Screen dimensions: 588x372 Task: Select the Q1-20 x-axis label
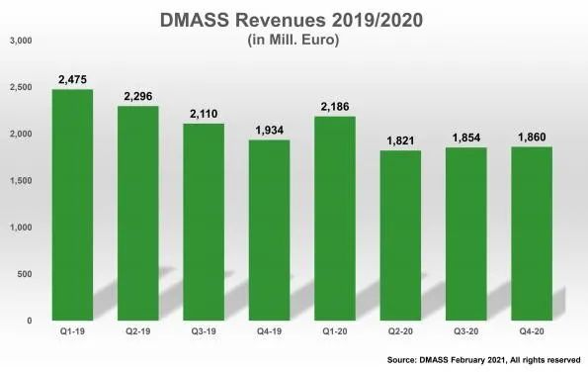[335, 331]
